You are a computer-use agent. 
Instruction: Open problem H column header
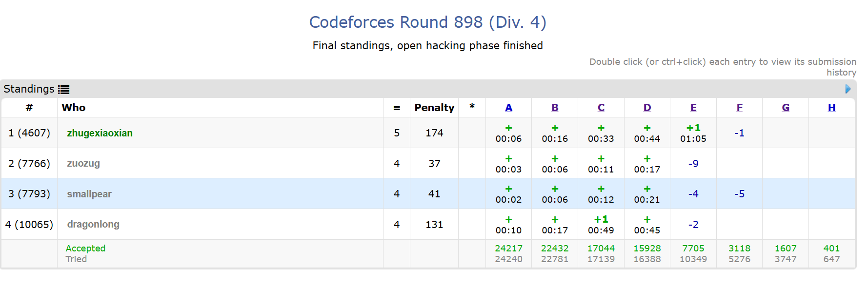tap(831, 108)
